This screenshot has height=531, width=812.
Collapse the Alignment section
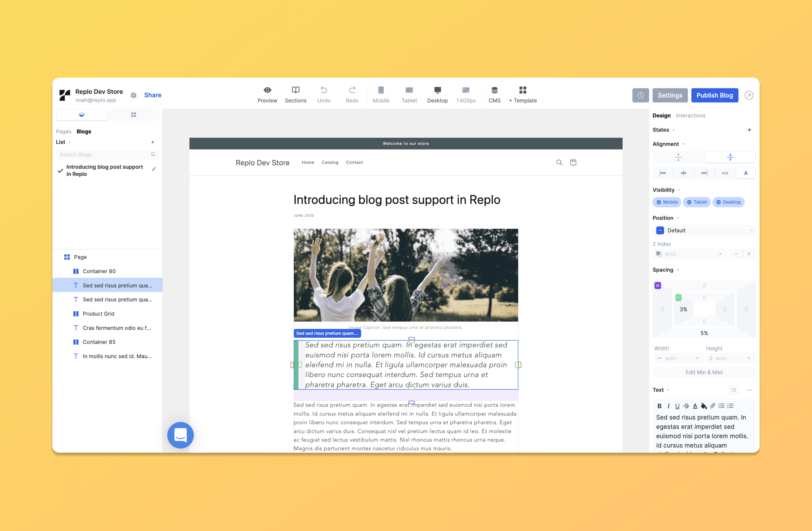click(x=668, y=144)
